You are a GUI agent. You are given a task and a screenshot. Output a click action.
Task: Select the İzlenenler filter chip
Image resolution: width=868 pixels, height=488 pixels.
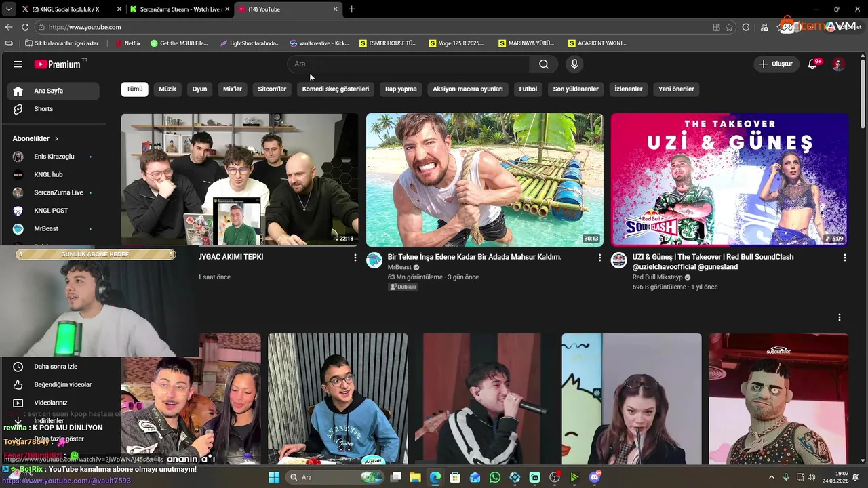(629, 89)
